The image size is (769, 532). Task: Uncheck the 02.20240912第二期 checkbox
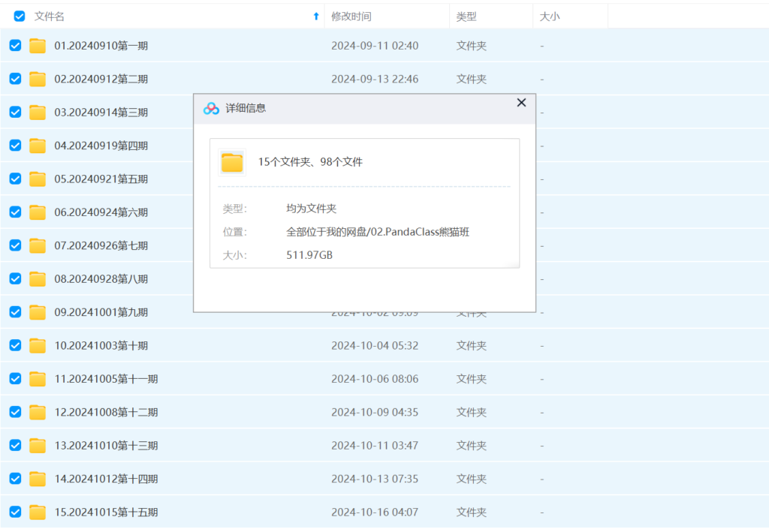coord(15,79)
